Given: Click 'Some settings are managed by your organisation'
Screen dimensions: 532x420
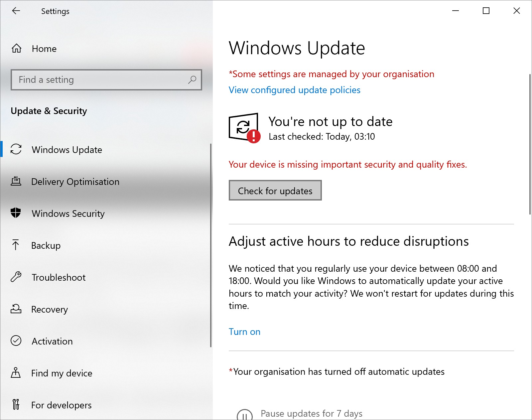Looking at the screenshot, I should click(332, 74).
